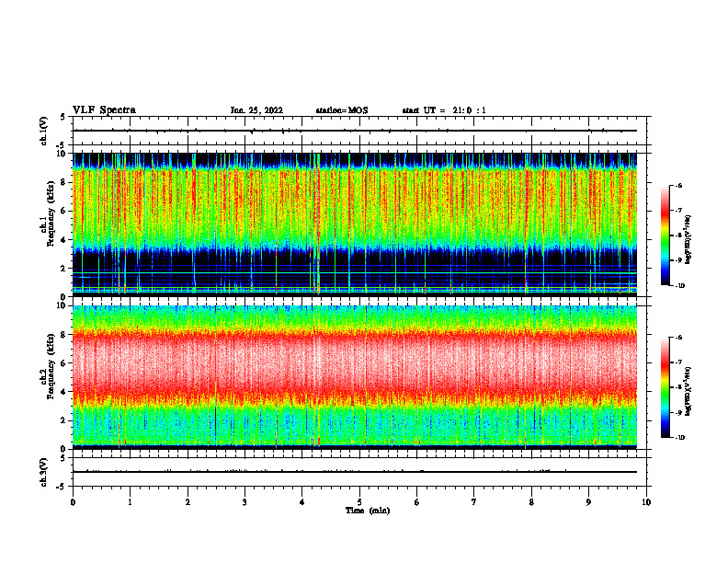The height and width of the screenshot is (563, 728).
Task: Click the "-7" tick on ch.1 colorbar
Action: tap(679, 211)
